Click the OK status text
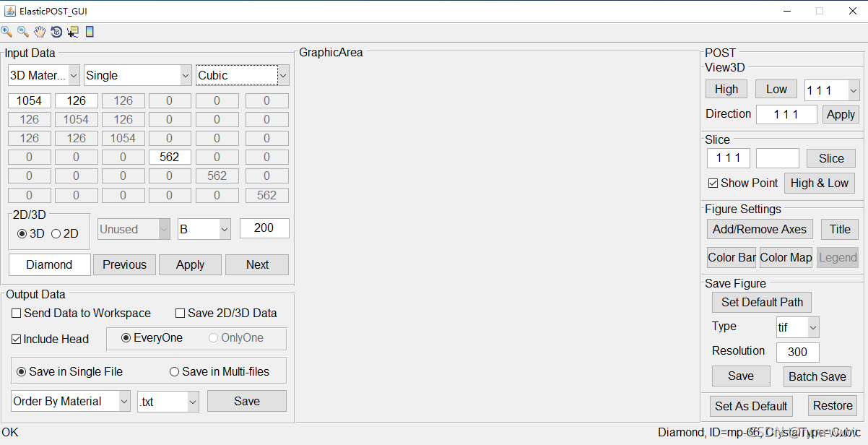Viewport: 868px width, 445px height. point(10,433)
